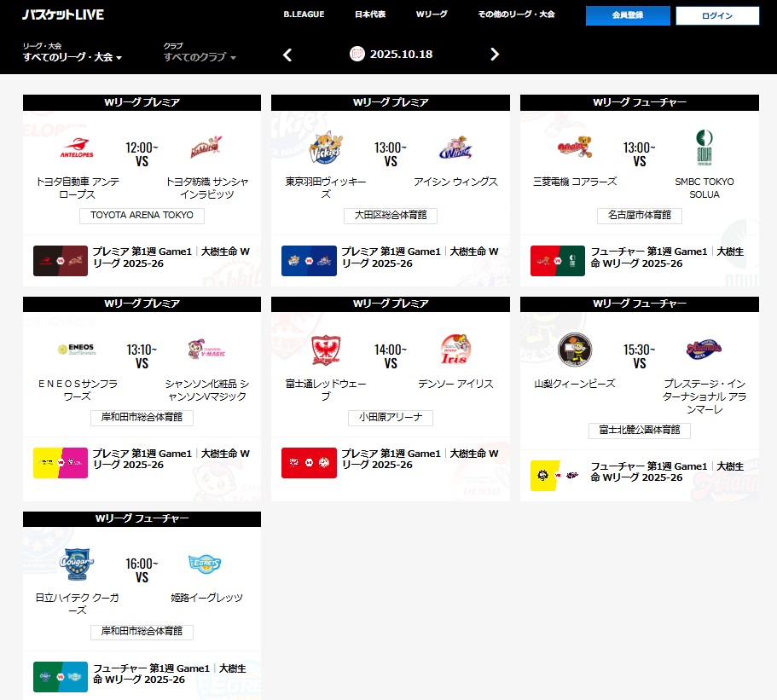
Task: Click the Fujitsu Red Wave team logo
Action: pos(326,350)
